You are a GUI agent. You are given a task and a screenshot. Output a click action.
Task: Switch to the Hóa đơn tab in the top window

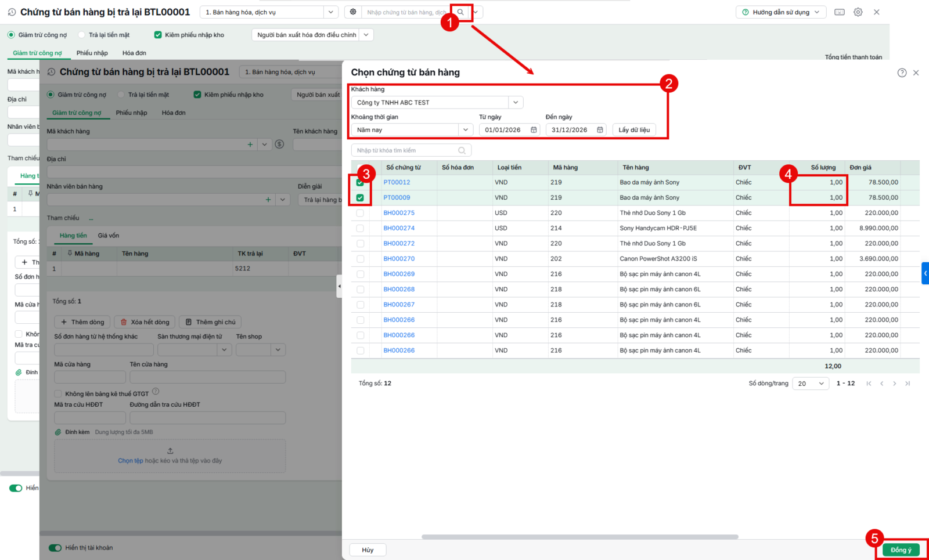click(134, 53)
